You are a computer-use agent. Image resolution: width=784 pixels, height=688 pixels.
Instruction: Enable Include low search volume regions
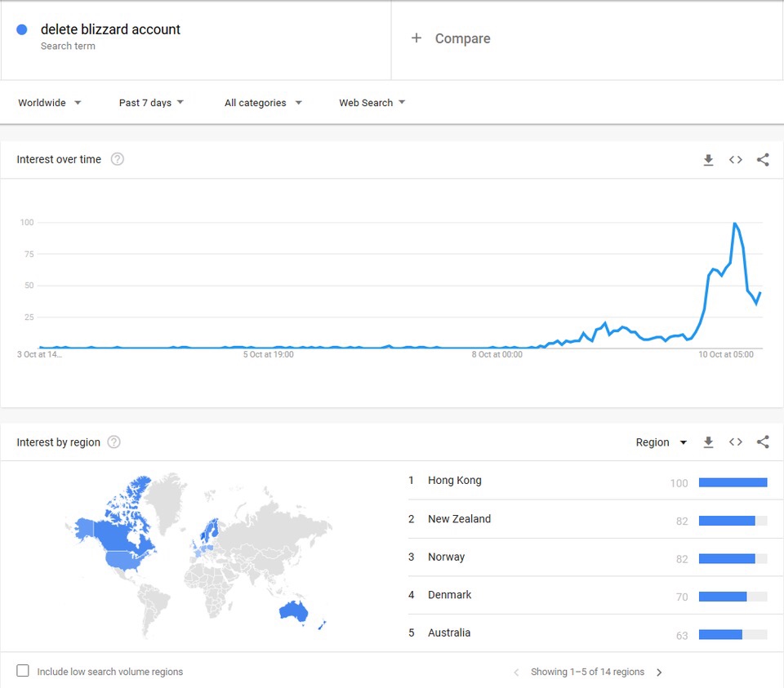[x=23, y=671]
